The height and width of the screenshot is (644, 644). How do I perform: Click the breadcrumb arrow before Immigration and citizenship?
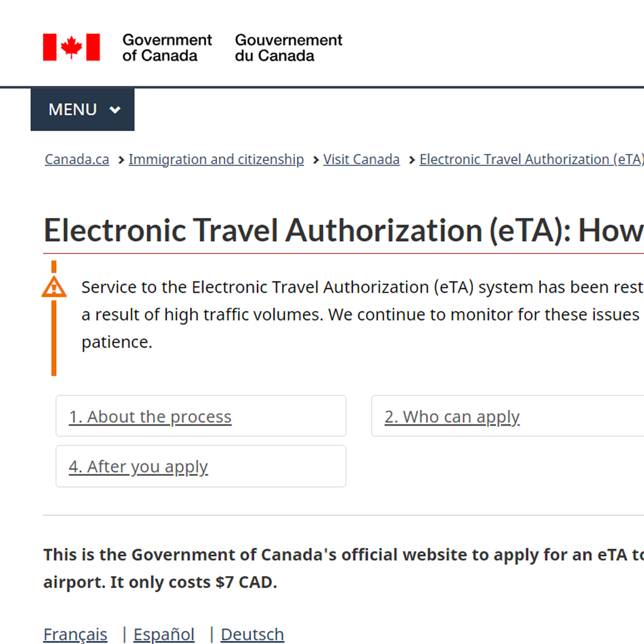[x=121, y=160]
